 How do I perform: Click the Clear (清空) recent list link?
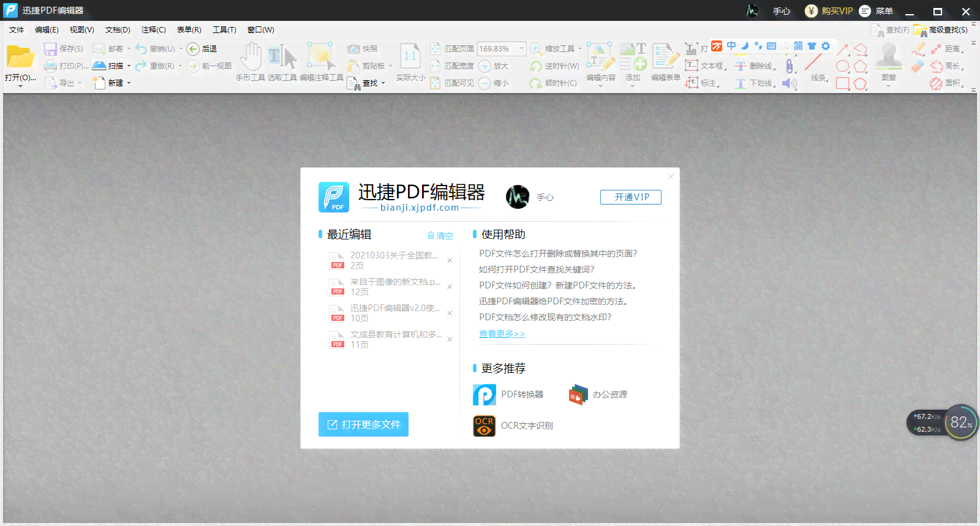pos(440,235)
